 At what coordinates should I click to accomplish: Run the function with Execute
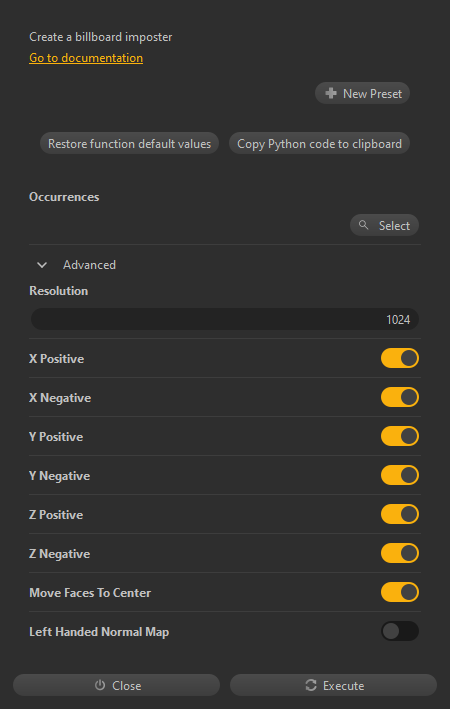(333, 685)
